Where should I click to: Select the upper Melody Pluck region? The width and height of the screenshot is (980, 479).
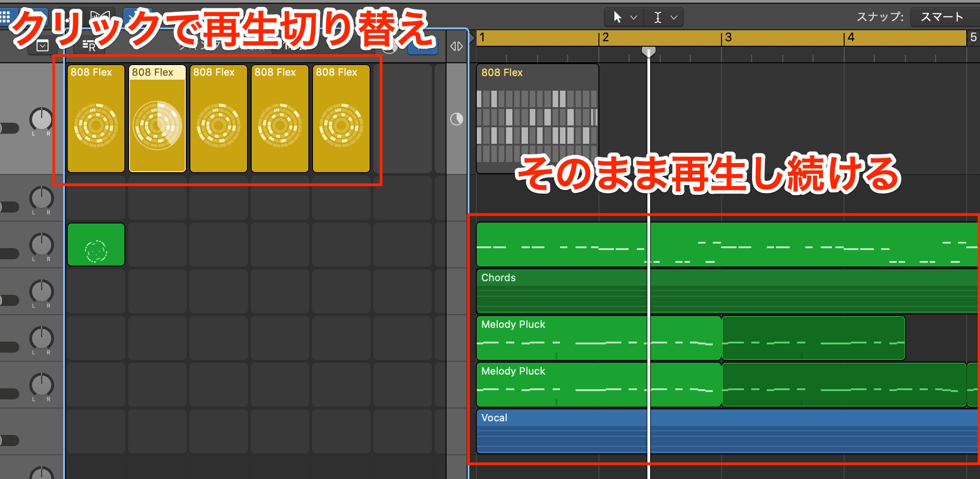tap(599, 338)
